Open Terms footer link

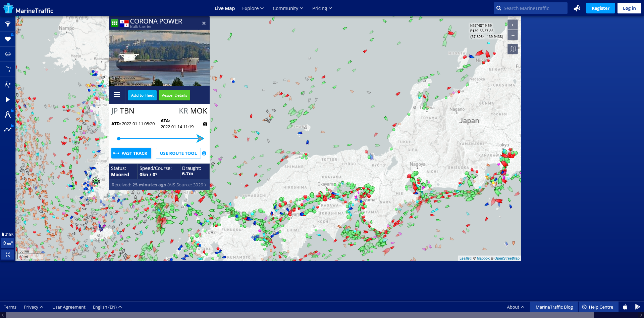tap(10, 307)
